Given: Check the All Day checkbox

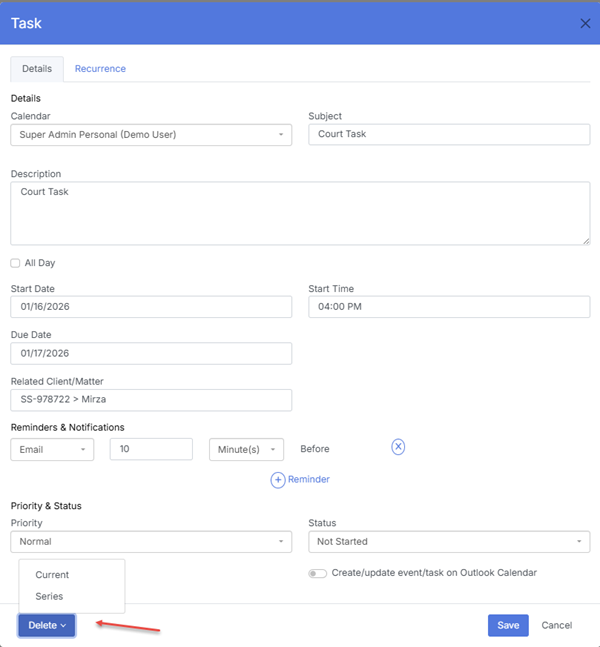Looking at the screenshot, I should [15, 263].
